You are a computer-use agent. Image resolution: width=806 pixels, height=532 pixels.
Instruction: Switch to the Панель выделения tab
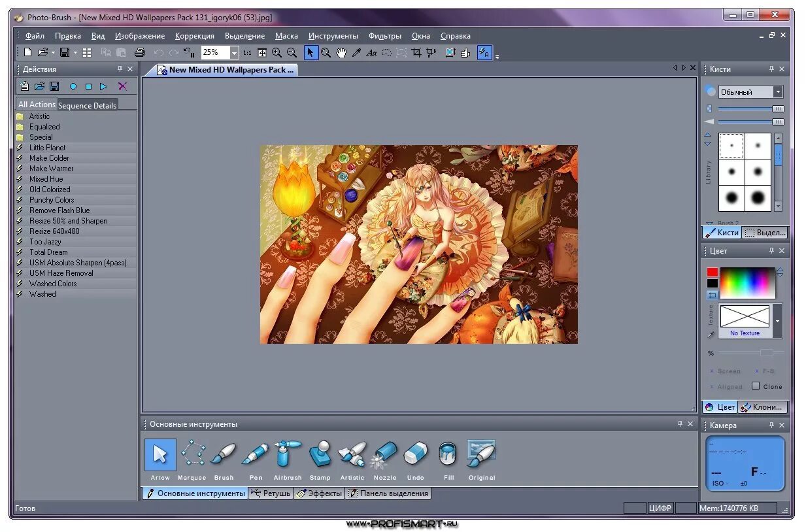click(x=388, y=493)
